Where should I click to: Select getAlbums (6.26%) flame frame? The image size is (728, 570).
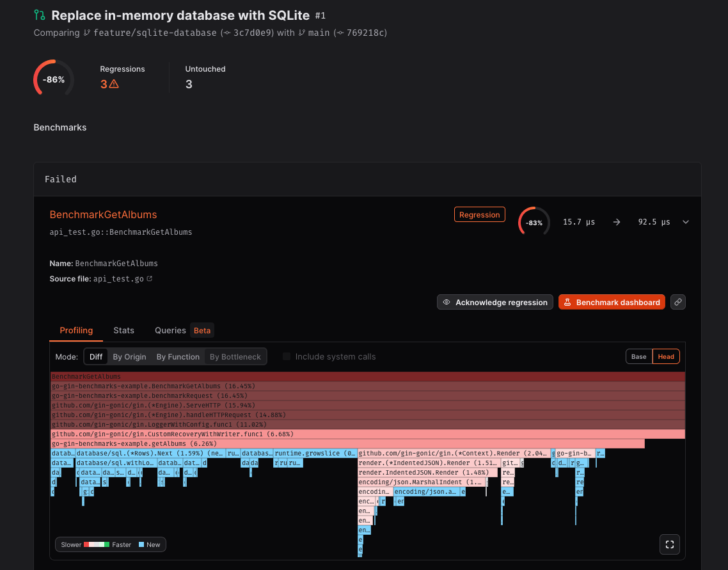coord(347,444)
